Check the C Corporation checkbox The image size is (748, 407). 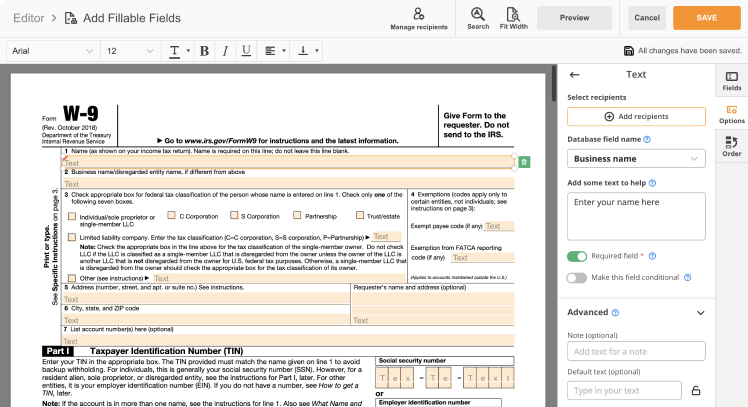click(x=171, y=215)
